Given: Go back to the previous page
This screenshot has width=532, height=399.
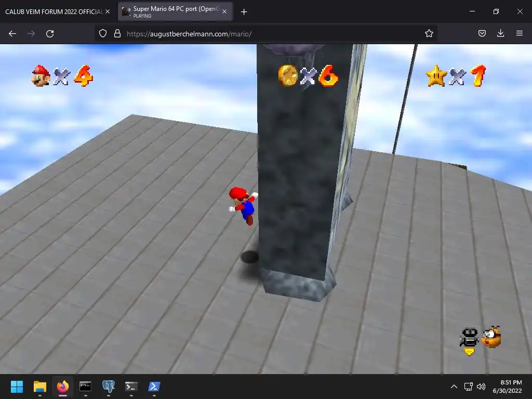Looking at the screenshot, I should pos(12,34).
